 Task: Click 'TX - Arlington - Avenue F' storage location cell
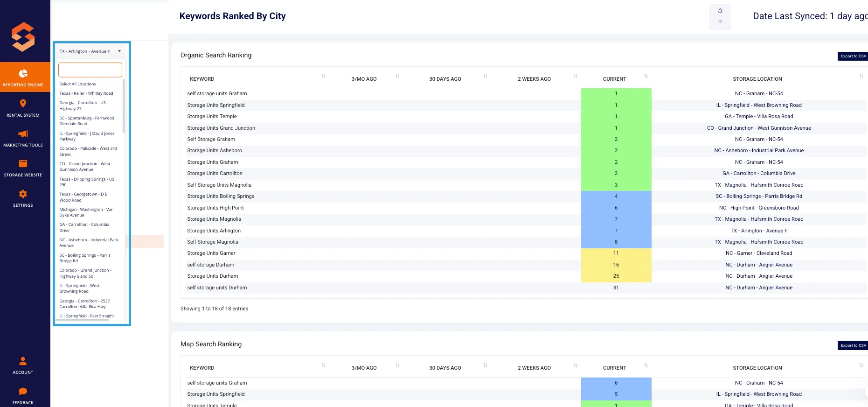tap(759, 231)
